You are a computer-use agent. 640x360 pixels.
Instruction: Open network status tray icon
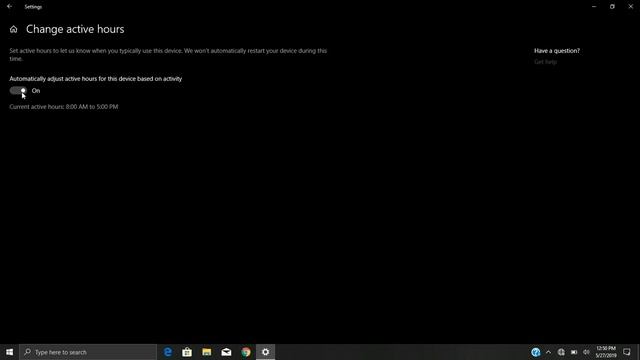tap(561, 352)
